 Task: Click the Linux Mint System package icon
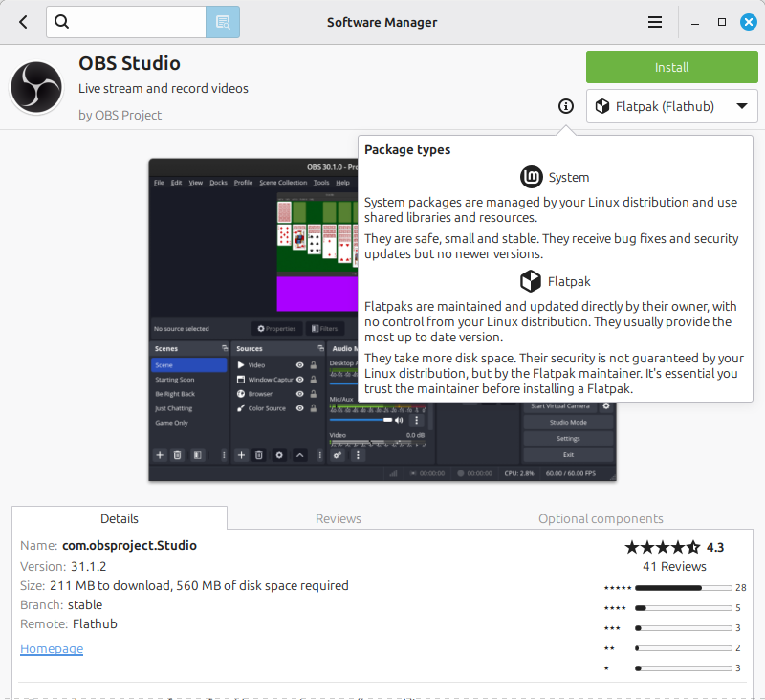(531, 177)
